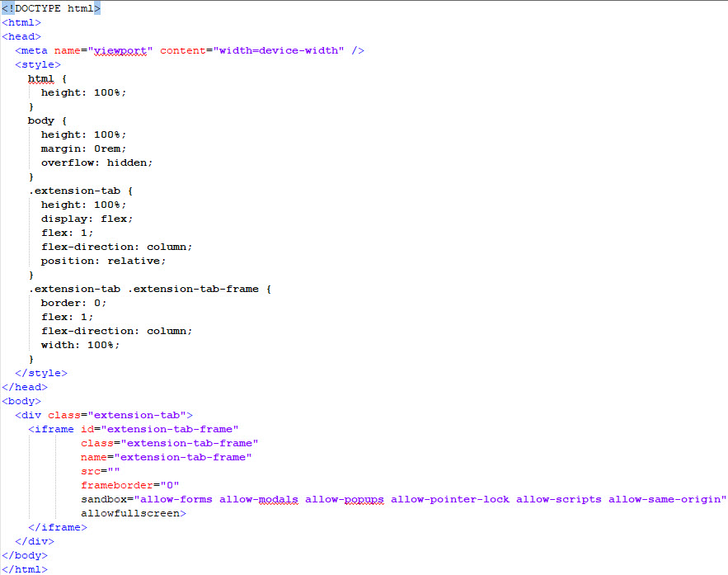Click "width=device-width" content value
The height and width of the screenshot is (575, 728).
click(x=279, y=50)
